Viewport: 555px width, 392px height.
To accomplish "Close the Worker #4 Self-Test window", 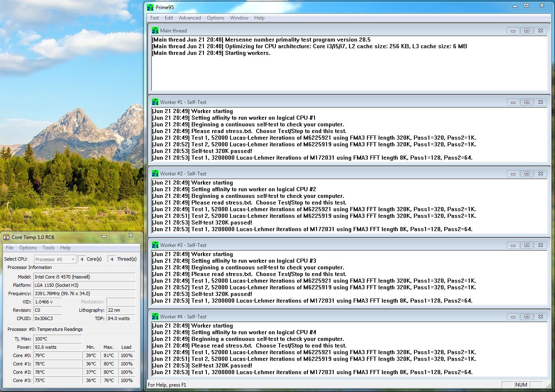I will tap(540, 317).
